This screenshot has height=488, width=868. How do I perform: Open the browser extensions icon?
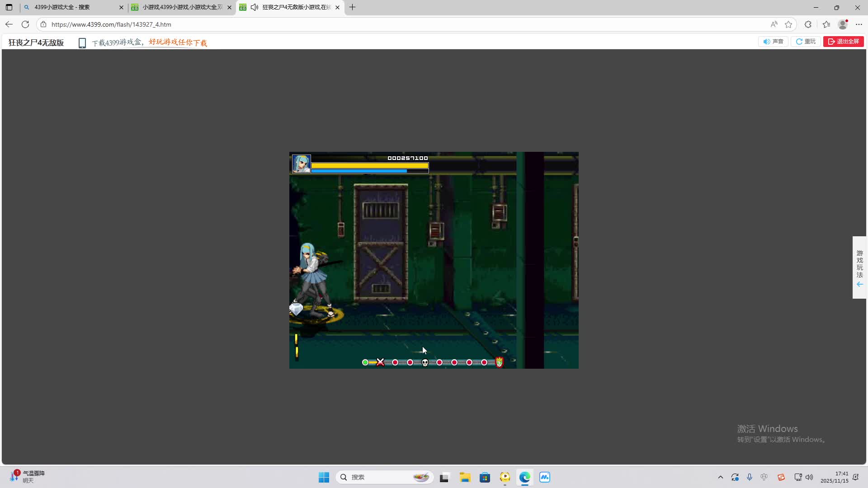pos(808,24)
